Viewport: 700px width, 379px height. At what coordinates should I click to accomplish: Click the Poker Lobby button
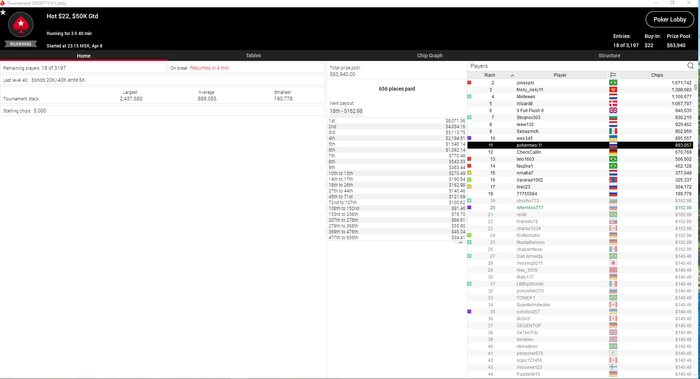pos(670,19)
